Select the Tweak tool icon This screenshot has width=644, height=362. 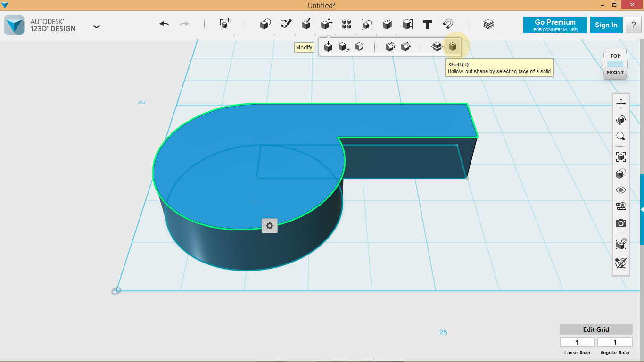click(344, 47)
